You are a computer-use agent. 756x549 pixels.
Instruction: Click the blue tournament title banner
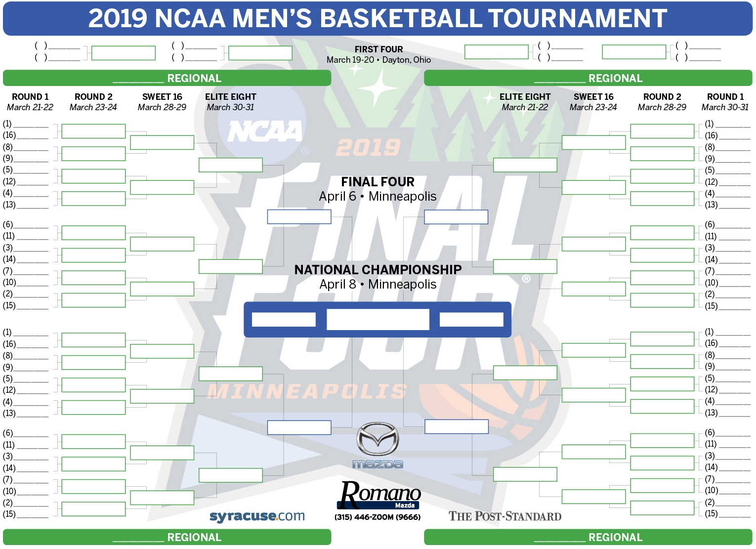(378, 18)
